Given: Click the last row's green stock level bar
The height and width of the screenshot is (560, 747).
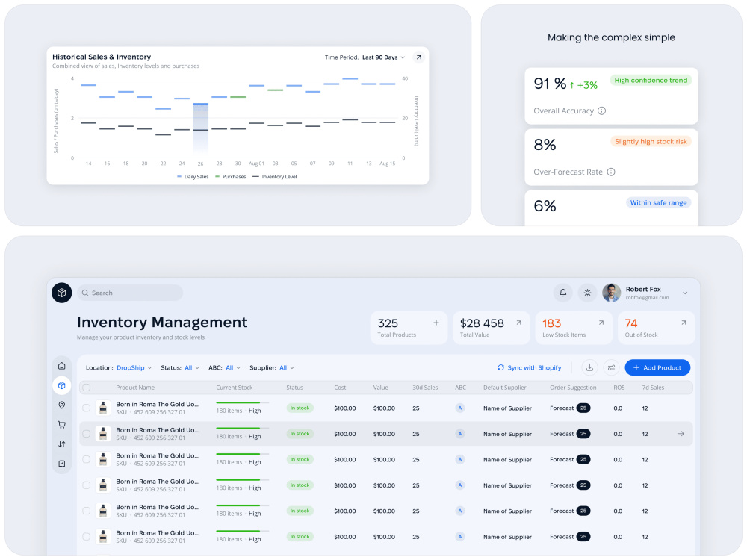Looking at the screenshot, I should coord(238,532).
